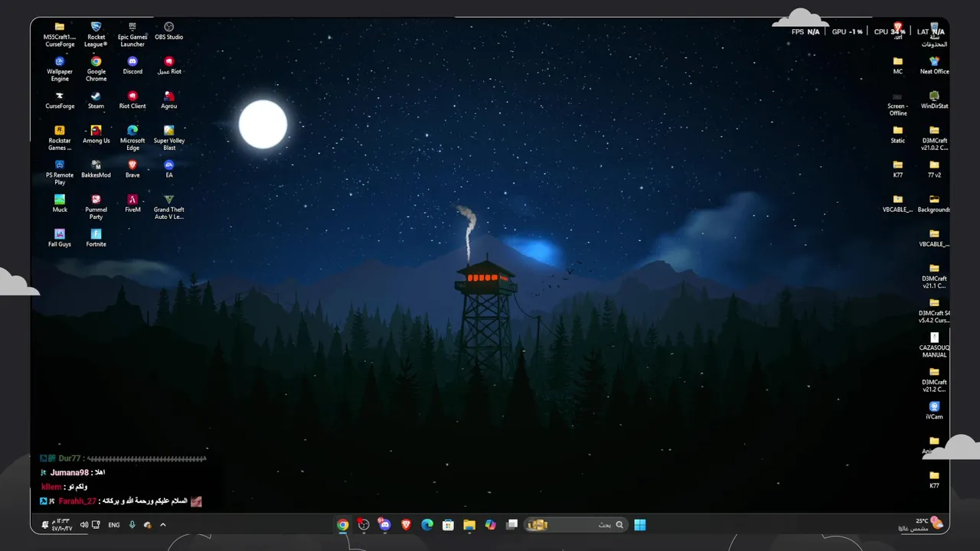Screen dimensions: 980x551
Task: Select the 77 v2 folder
Action: [934, 169]
